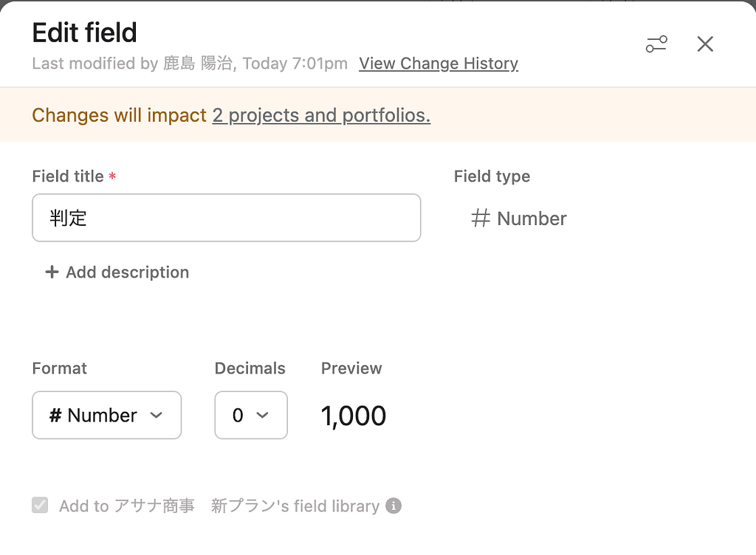The height and width of the screenshot is (555, 756).
Task: Click the chevron arrow in the Decimals dropdown
Action: pyautogui.click(x=262, y=415)
